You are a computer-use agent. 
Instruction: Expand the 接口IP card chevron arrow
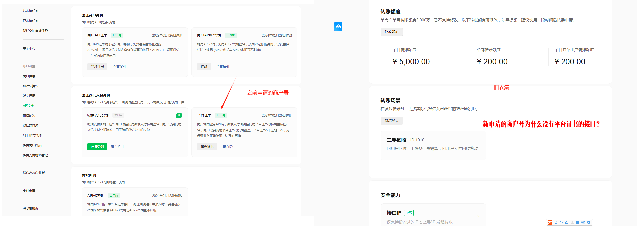click(x=478, y=217)
